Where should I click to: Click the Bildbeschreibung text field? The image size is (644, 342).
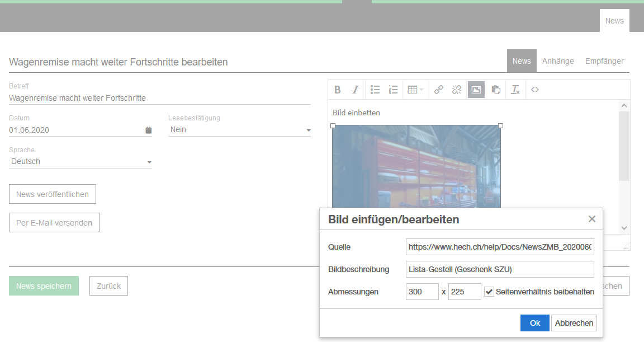(x=500, y=269)
